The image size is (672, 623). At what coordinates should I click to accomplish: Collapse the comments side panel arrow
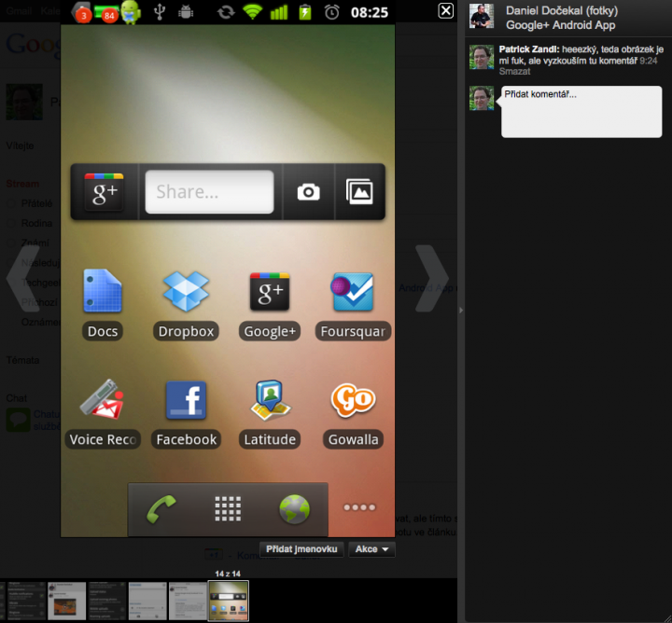[461, 310]
